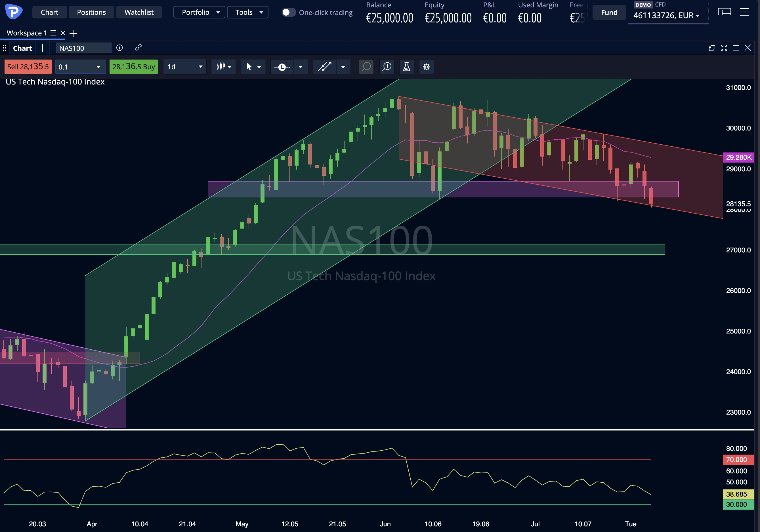The height and width of the screenshot is (532, 760).
Task: Open the 1d timeframe dropdown
Action: [x=185, y=66]
